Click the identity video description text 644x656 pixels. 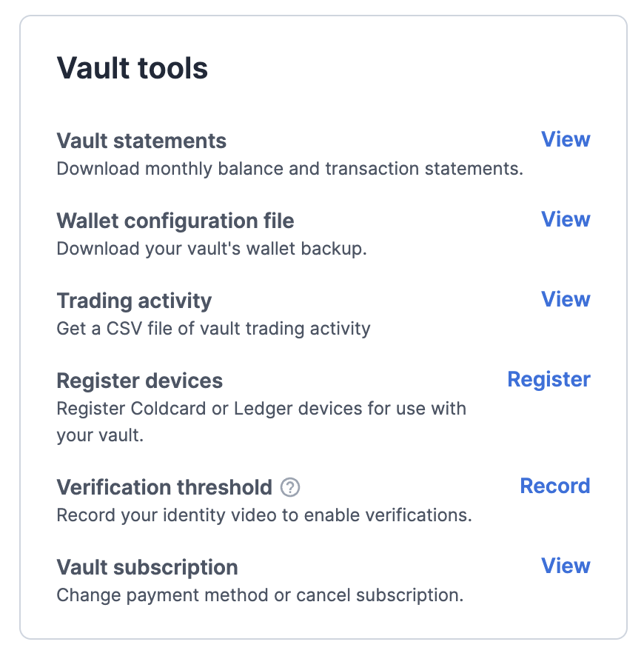click(x=264, y=515)
